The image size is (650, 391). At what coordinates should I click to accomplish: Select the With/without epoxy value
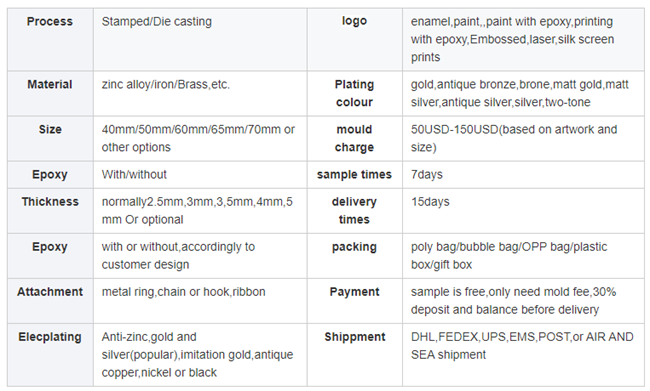(x=134, y=175)
